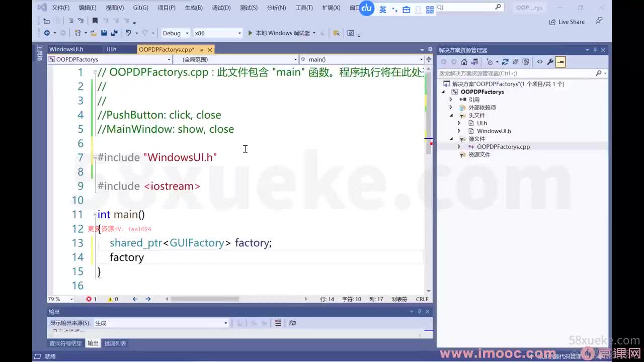Screen dimensions: 644x362
Task: Click the editor horizontal scrollbar thumb
Action: [x=205, y=299]
